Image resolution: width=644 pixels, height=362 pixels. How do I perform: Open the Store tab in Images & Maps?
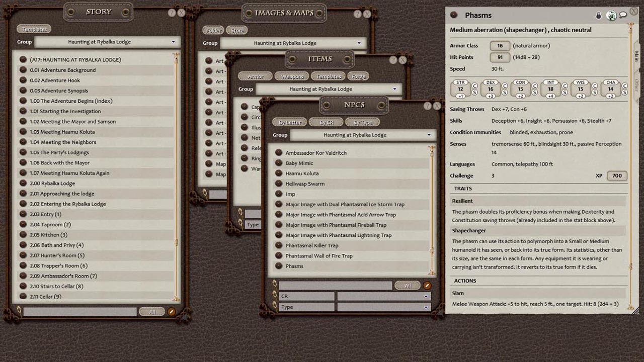[236, 30]
